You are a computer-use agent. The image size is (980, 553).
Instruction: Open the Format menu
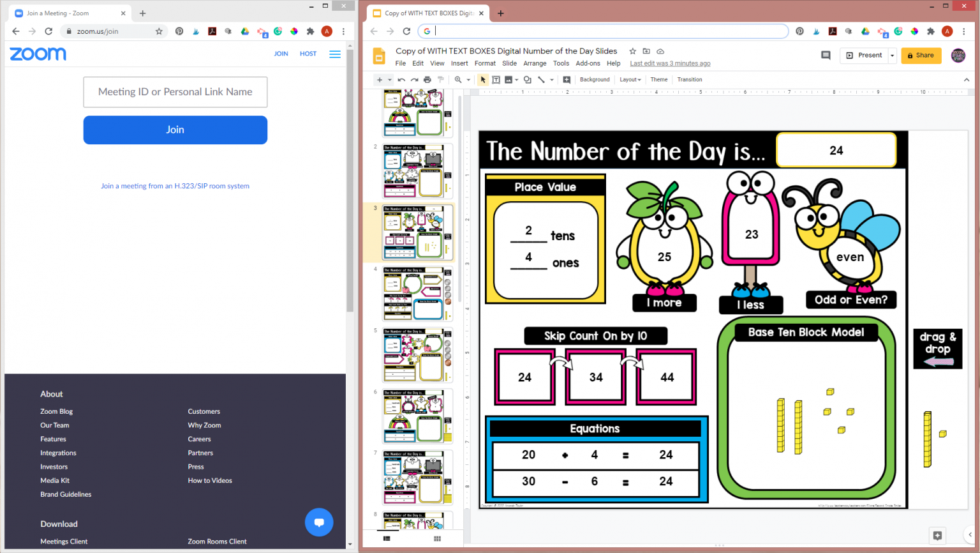coord(485,63)
